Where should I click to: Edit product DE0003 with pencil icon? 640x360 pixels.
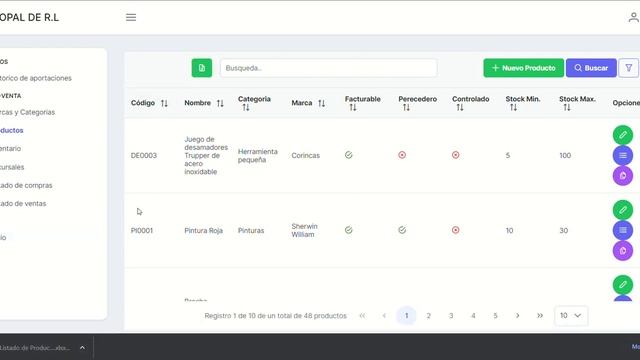pyautogui.click(x=623, y=135)
